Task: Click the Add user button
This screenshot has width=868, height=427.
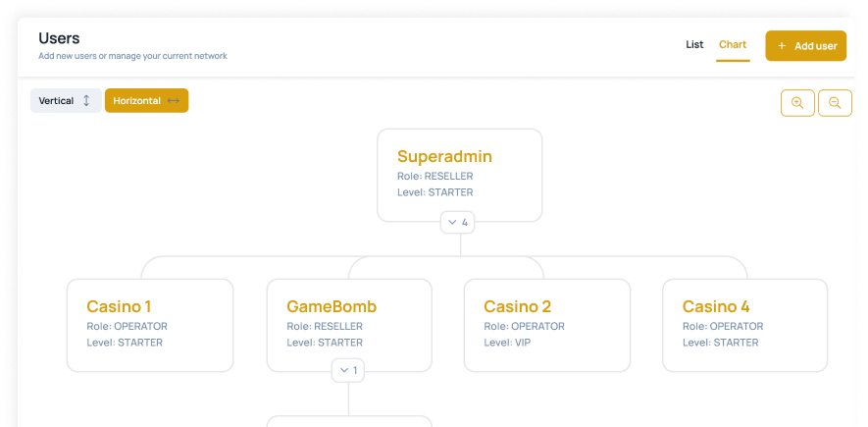Action: (x=806, y=46)
